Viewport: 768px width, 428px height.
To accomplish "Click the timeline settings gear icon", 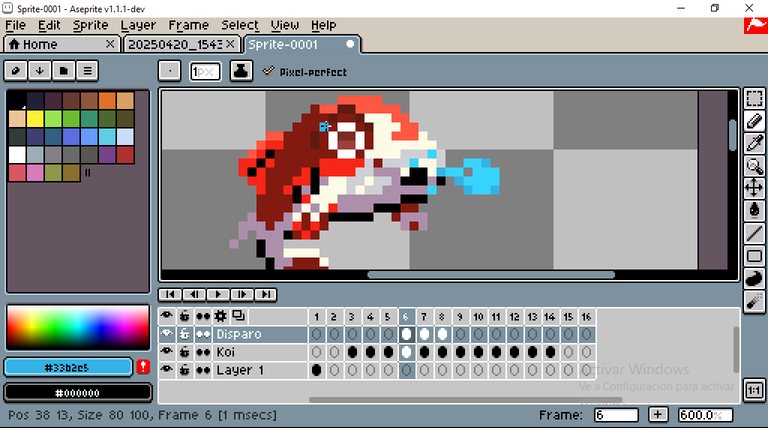I will (221, 316).
